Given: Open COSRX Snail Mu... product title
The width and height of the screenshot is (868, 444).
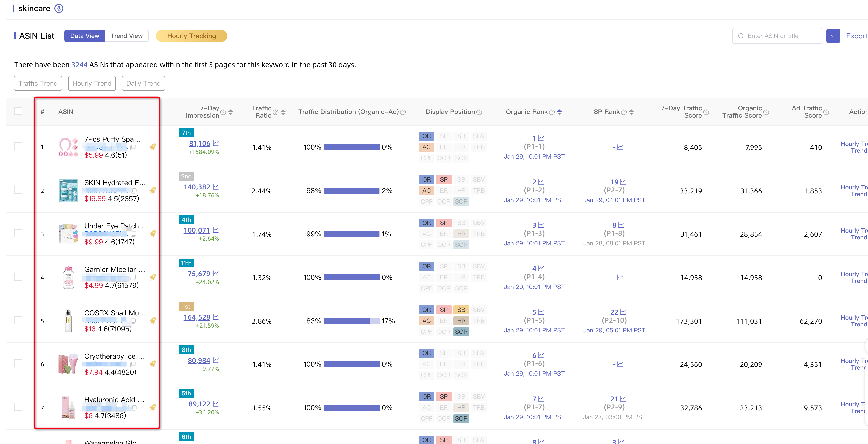Looking at the screenshot, I should [115, 313].
